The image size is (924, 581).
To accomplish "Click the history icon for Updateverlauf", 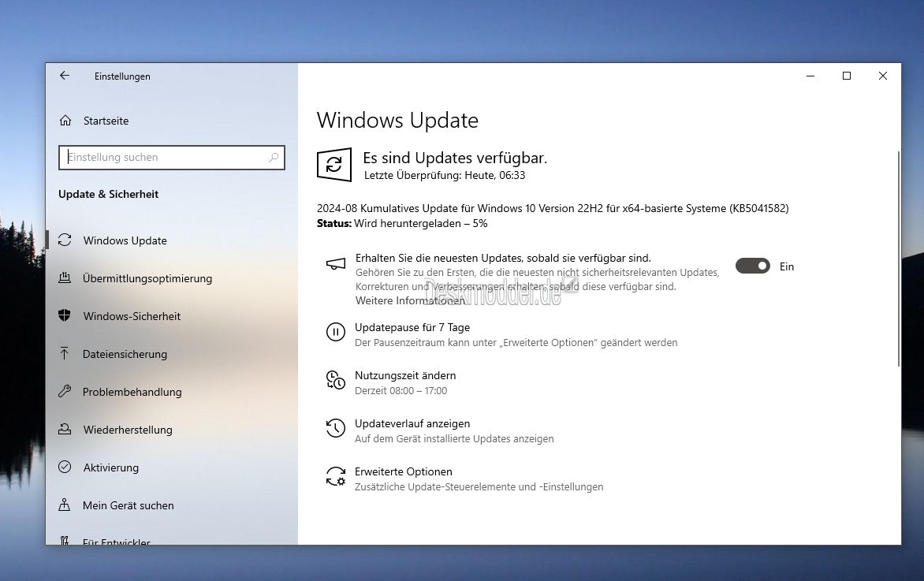I will coord(336,428).
